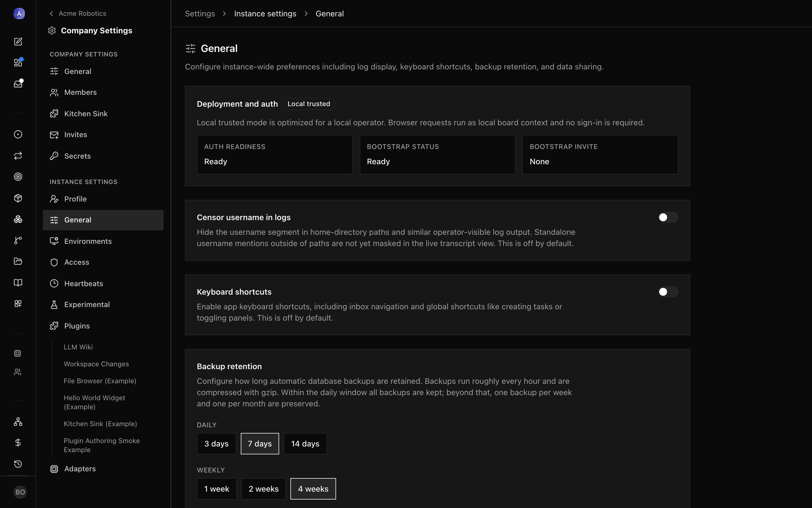Click the Acme Robotics 'A' company avatar
The height and width of the screenshot is (508, 812).
(x=19, y=14)
